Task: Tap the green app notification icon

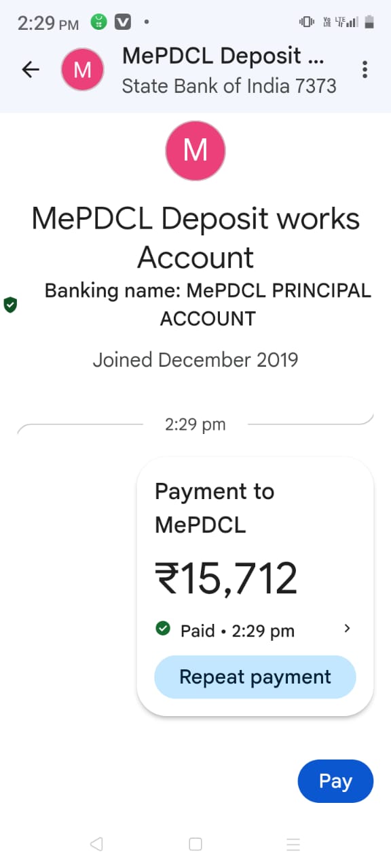Action: pyautogui.click(x=99, y=22)
